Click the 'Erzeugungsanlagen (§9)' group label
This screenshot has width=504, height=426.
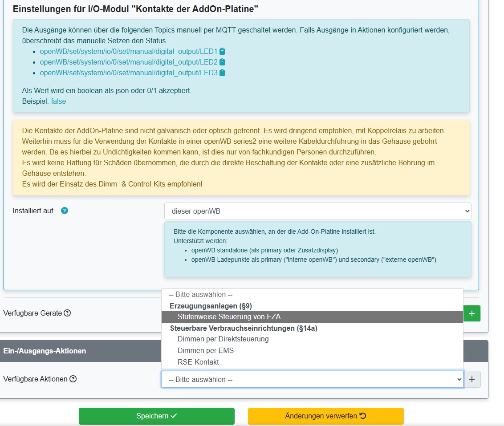coord(211,306)
